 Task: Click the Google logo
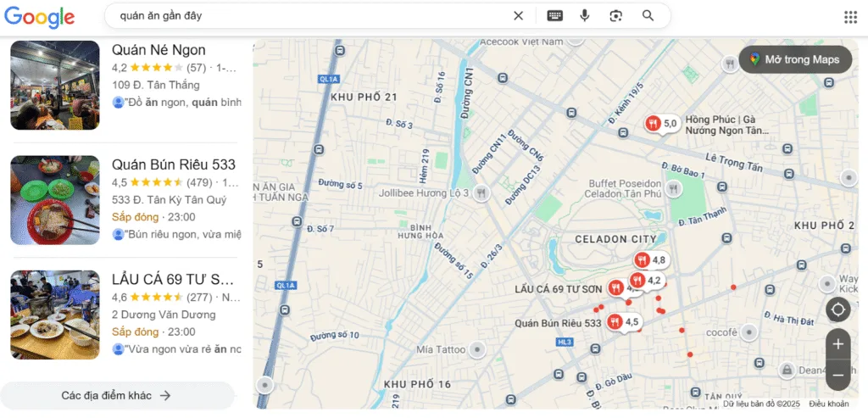39,17
